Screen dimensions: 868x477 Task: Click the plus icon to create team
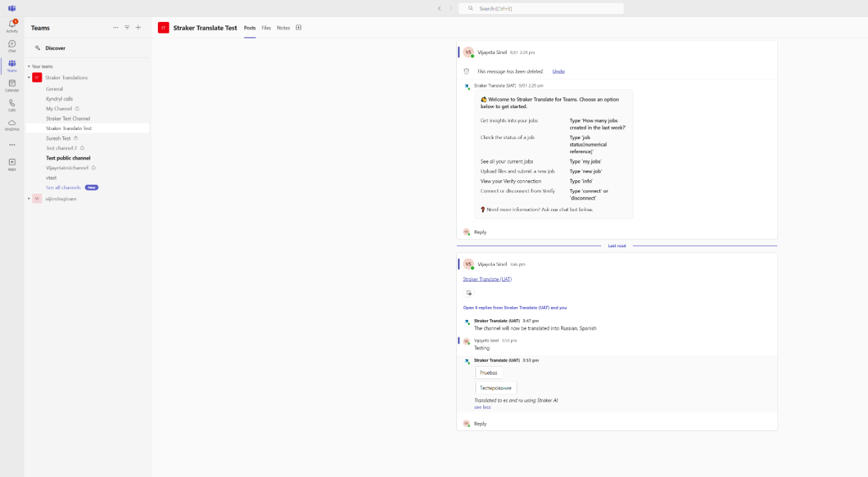pos(138,28)
